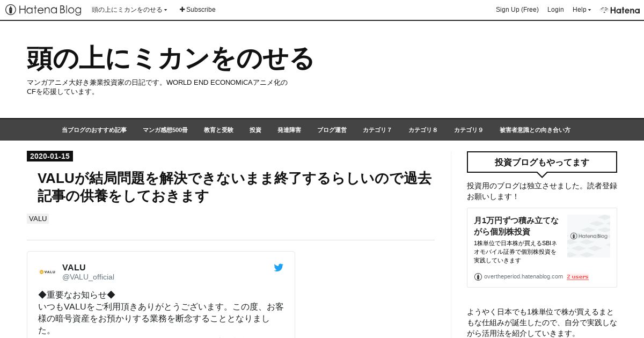Select ようやく日本でも1株単位 sidebar paragraph
This screenshot has height=338, width=644.
coord(542,322)
